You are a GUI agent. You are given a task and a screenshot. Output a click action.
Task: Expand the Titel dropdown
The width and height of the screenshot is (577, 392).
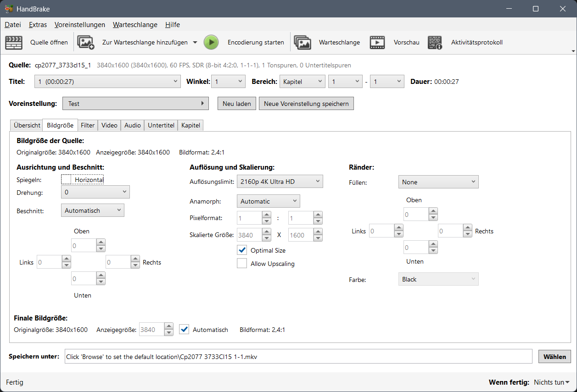tap(107, 82)
